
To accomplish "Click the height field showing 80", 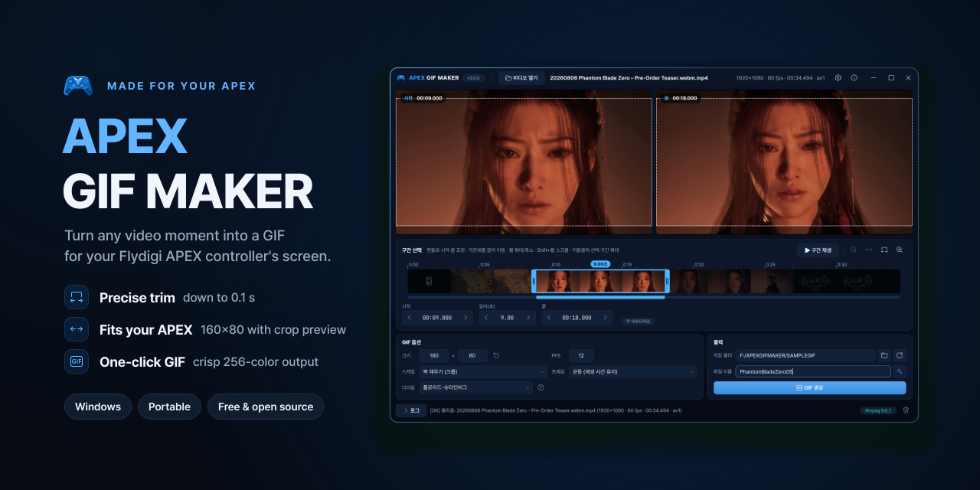I will tap(472, 355).
